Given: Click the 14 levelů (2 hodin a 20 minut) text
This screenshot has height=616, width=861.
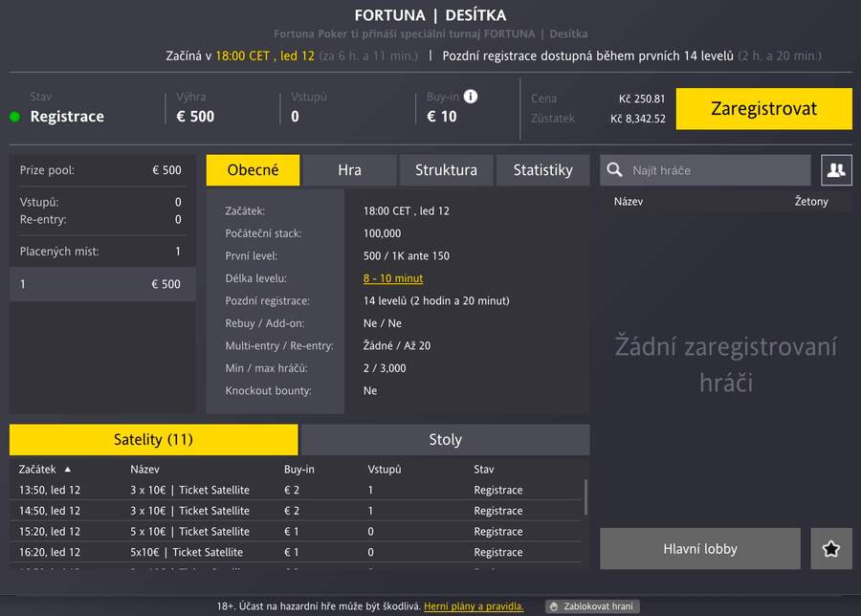Looking at the screenshot, I should pyautogui.click(x=436, y=301).
